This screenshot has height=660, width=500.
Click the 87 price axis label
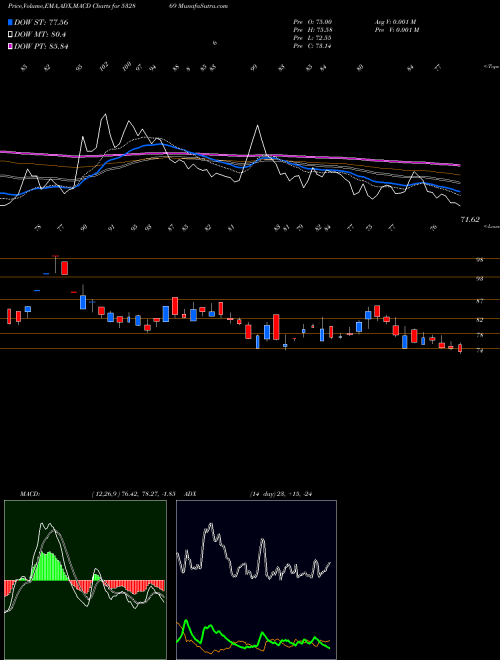point(479,301)
